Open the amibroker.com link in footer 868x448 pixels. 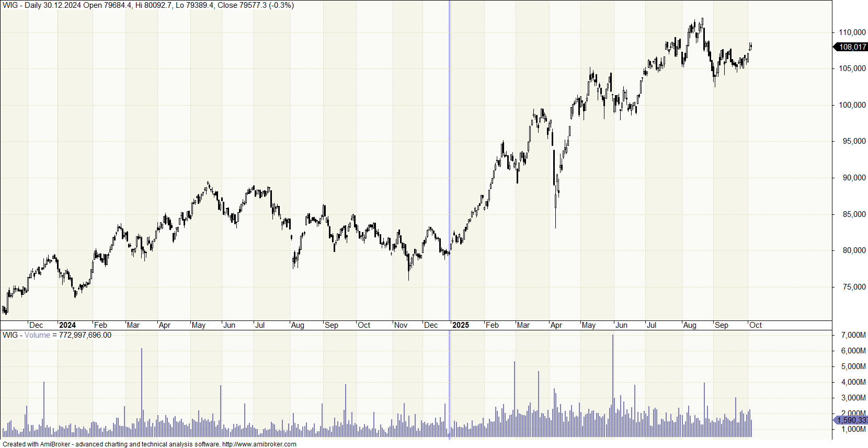[259, 444]
